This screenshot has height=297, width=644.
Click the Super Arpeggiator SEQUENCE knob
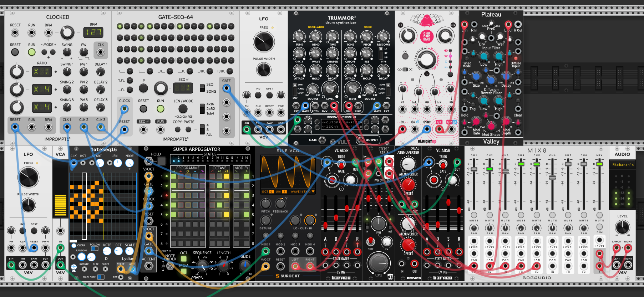pos(202,265)
